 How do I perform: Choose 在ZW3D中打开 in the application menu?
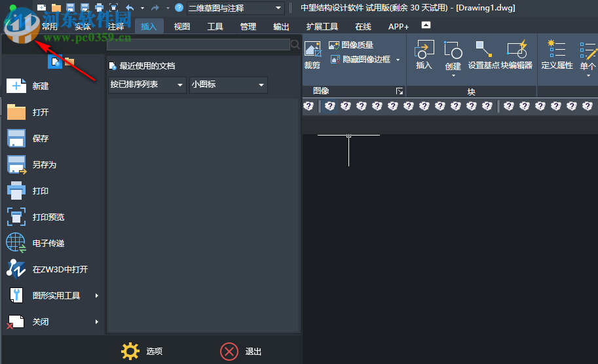[52, 270]
